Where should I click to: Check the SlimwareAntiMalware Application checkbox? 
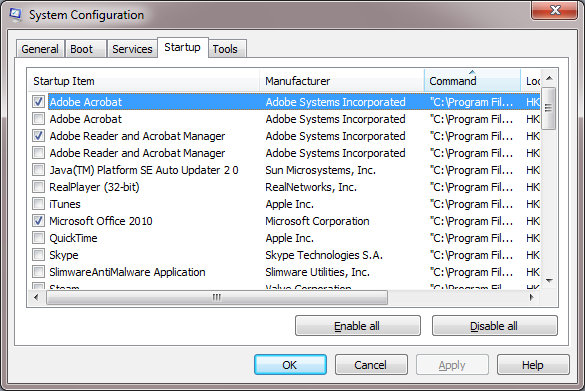pyautogui.click(x=38, y=272)
